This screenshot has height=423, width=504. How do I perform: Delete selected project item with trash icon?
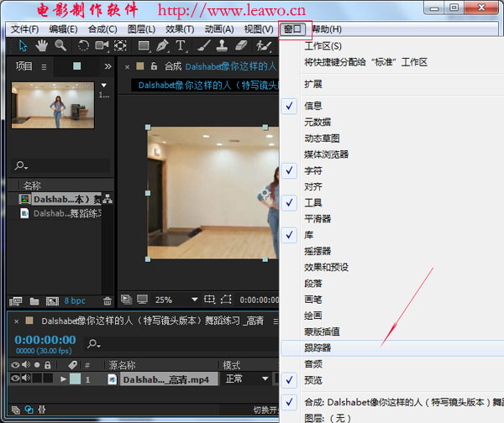(108, 301)
